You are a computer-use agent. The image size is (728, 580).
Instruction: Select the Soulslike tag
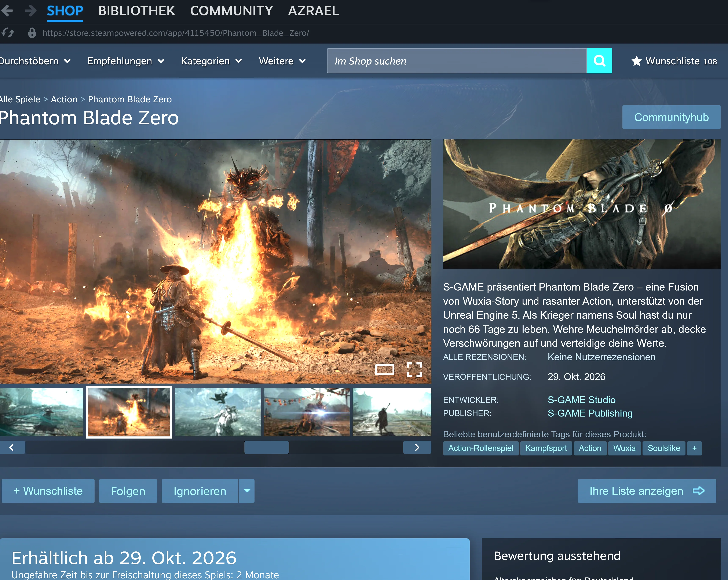663,448
